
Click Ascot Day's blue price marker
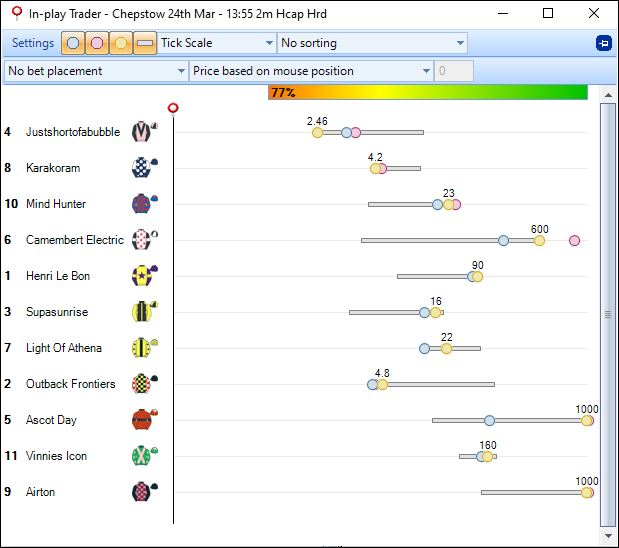click(x=489, y=420)
